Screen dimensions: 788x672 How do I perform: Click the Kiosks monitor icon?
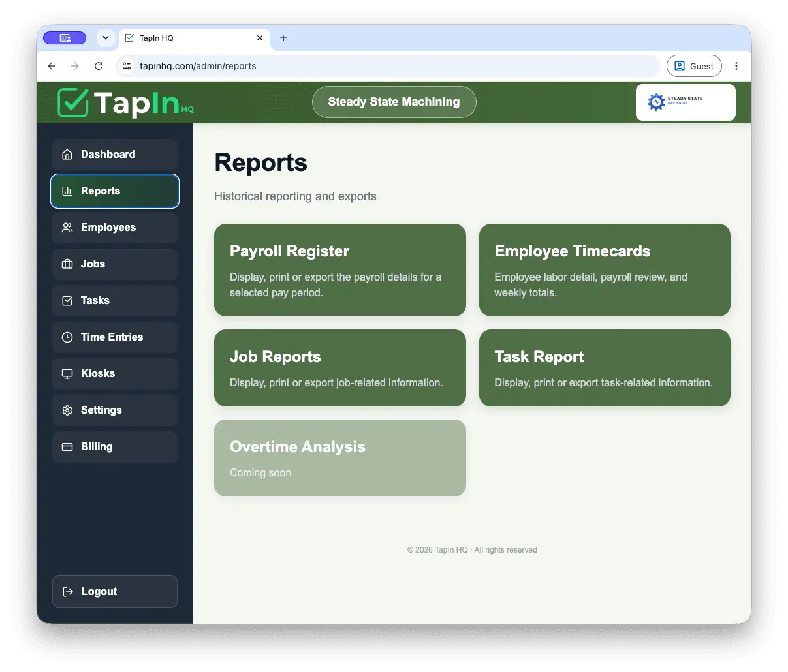(67, 374)
